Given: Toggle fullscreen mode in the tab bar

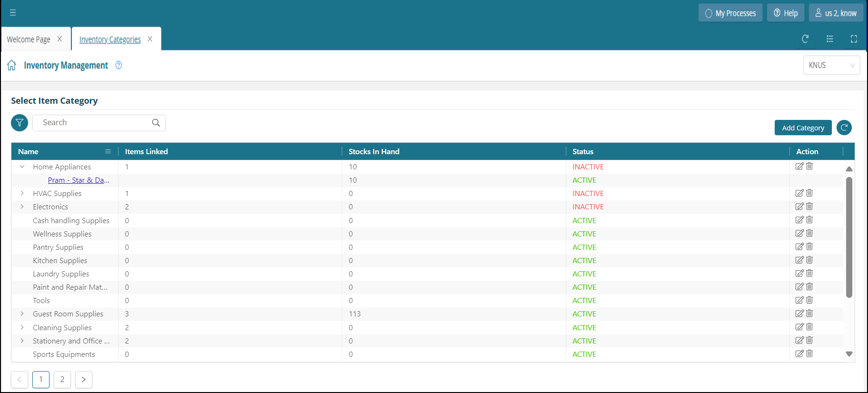Looking at the screenshot, I should (x=854, y=39).
